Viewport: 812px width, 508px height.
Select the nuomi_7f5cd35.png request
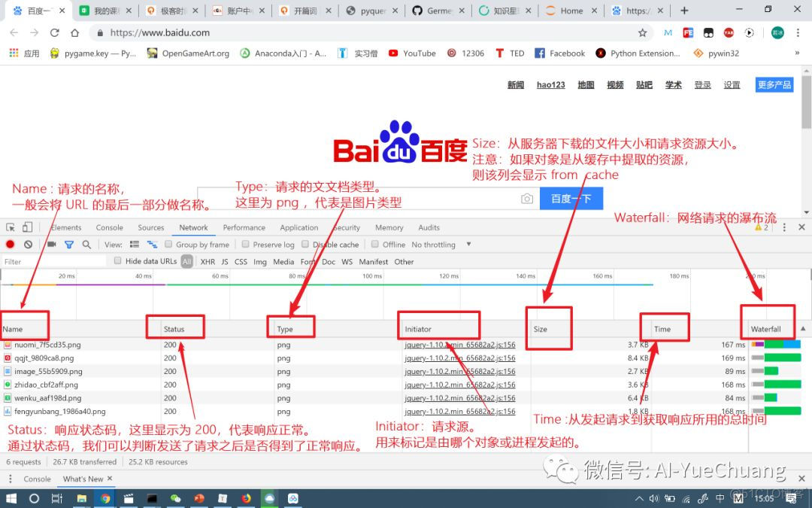[x=47, y=345]
